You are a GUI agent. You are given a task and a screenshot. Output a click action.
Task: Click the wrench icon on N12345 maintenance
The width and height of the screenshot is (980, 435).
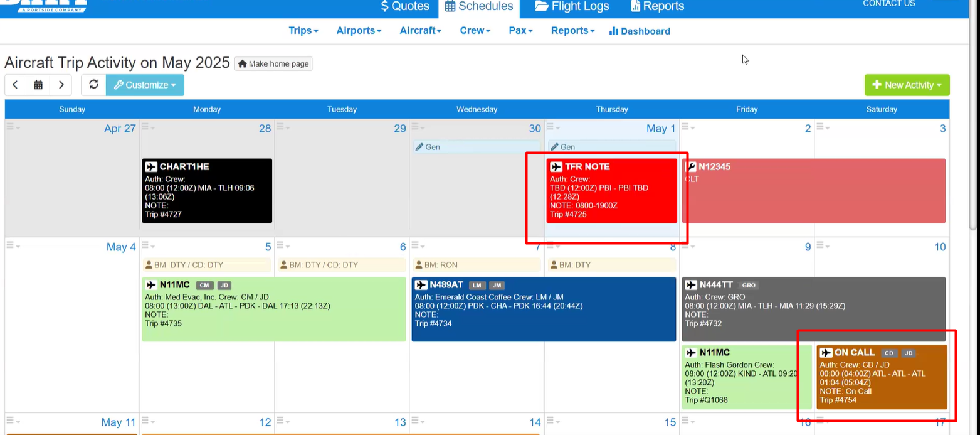691,167
